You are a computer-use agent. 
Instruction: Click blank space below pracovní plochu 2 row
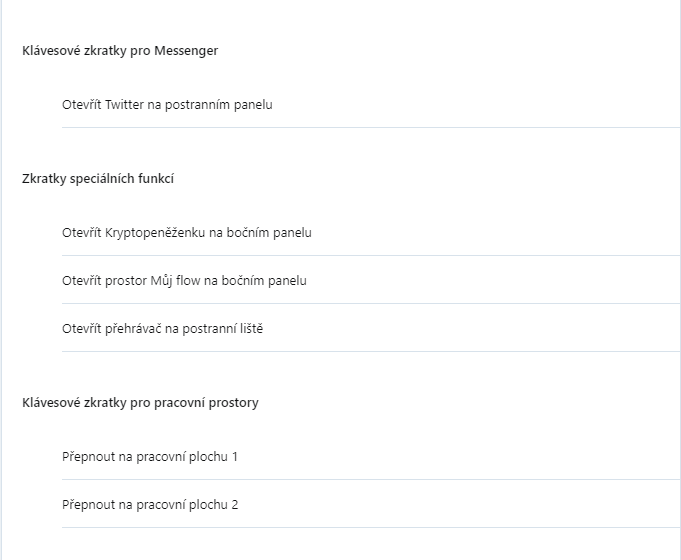coord(340,544)
